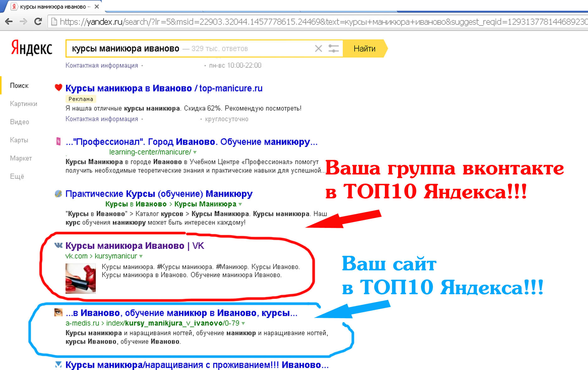Image resolution: width=588 pixels, height=370 pixels.
Task: Expand the Ещё sidebar menu
Action: point(17,176)
